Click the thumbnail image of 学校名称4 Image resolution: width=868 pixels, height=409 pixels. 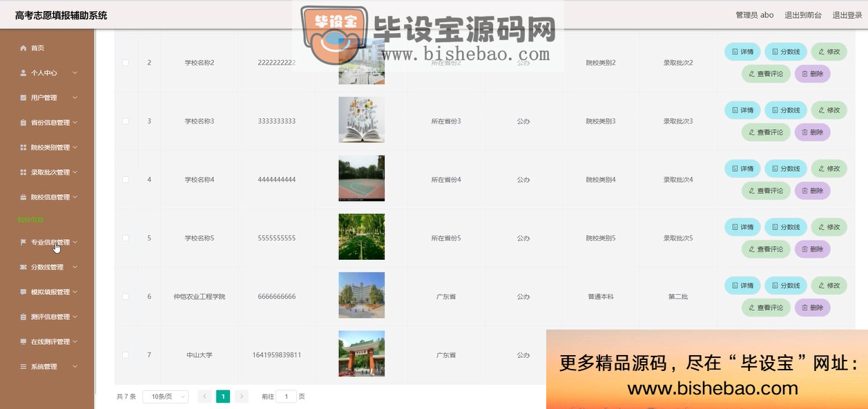(361, 179)
